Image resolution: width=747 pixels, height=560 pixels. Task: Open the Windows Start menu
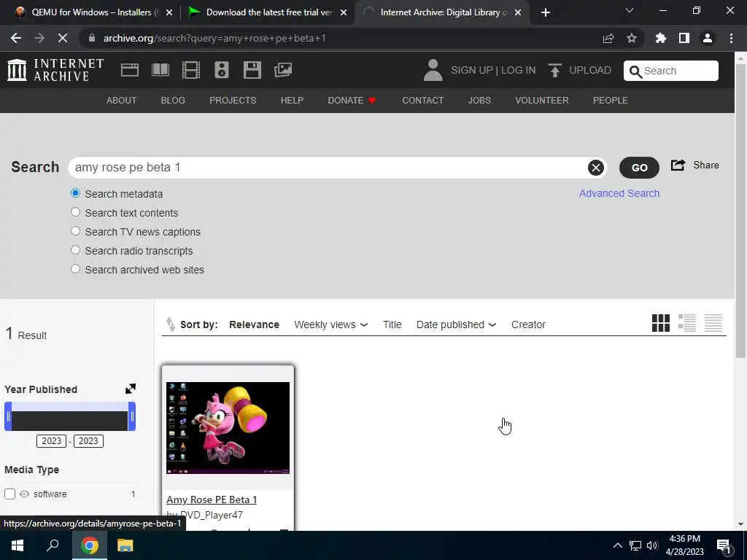click(x=18, y=545)
